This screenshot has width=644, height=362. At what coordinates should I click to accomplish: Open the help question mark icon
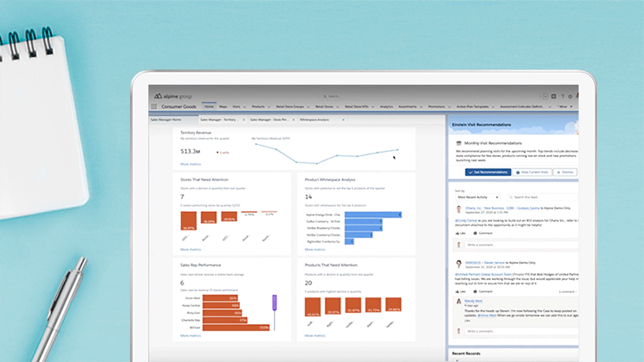(x=563, y=96)
